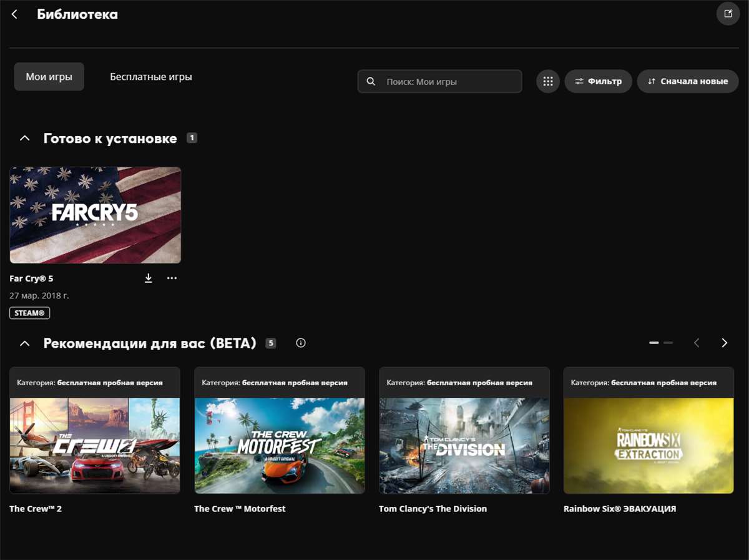Show next page of recommendations
The height and width of the screenshot is (560, 749).
(x=724, y=343)
